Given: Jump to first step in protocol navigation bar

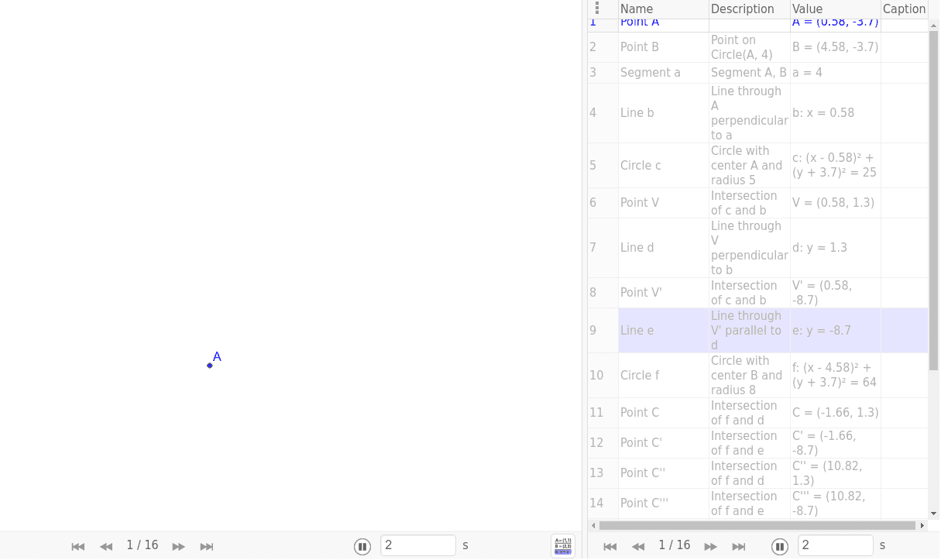Looking at the screenshot, I should tap(610, 547).
